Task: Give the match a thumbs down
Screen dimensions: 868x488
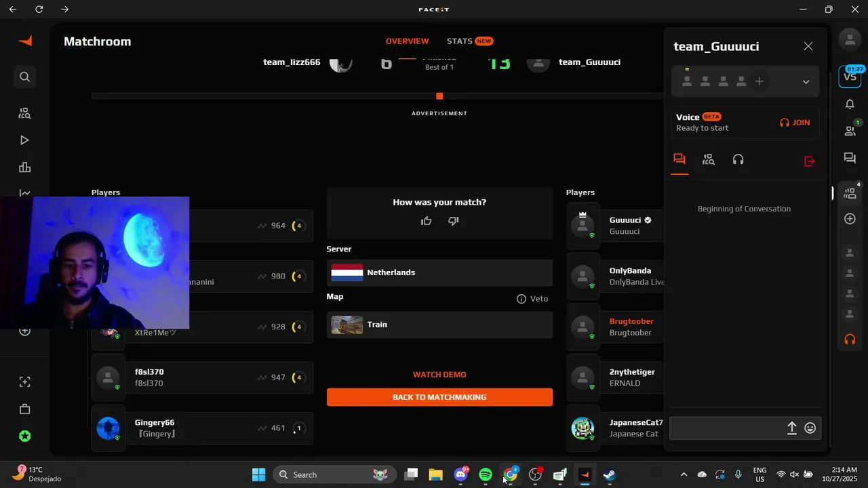Action: (453, 221)
